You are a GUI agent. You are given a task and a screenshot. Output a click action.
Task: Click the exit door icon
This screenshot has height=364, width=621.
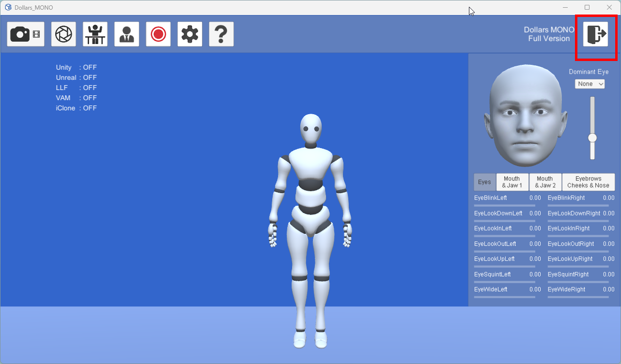click(595, 34)
